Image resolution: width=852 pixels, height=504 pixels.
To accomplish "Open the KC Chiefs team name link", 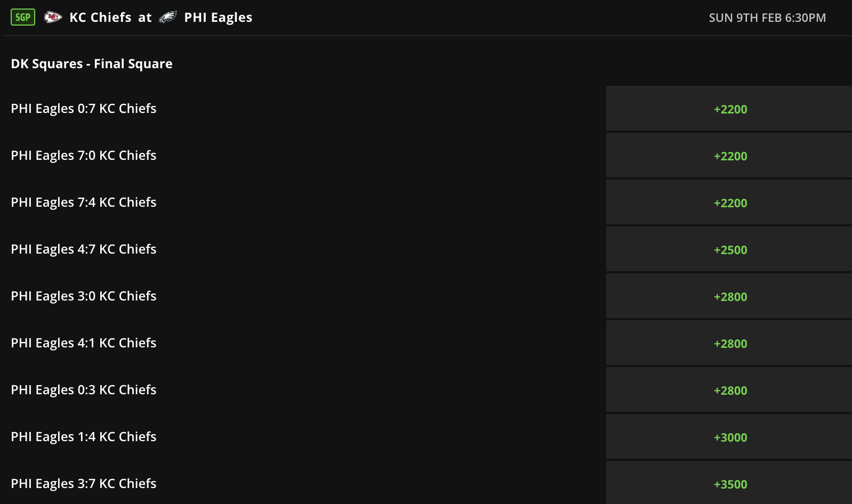I will 100,18.
